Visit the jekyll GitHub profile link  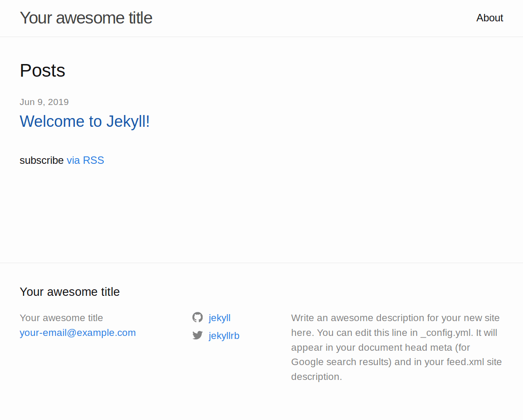[220, 318]
